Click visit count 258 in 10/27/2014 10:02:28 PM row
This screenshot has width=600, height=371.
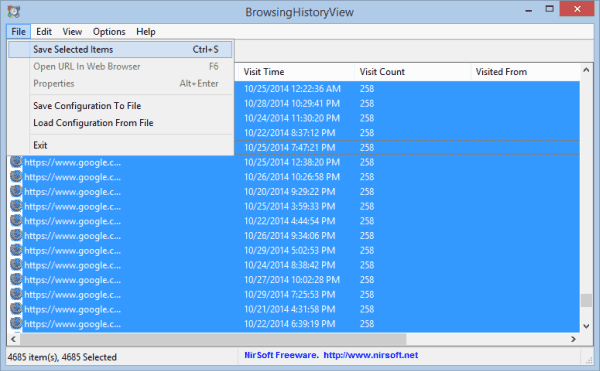(367, 280)
